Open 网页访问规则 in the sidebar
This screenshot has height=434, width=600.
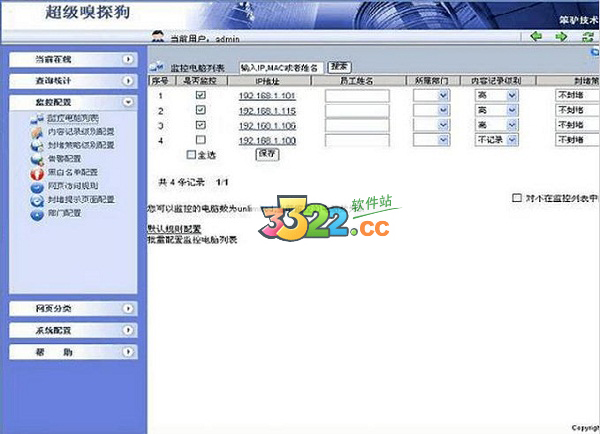(72, 186)
